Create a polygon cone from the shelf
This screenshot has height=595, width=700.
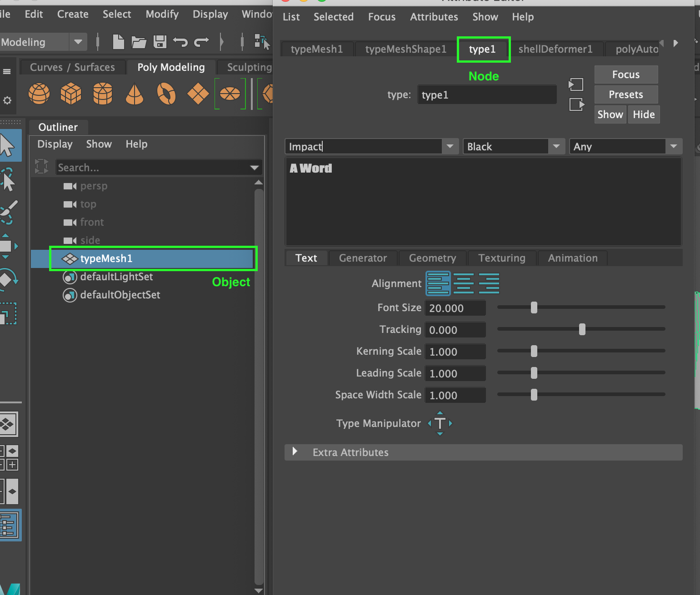[x=134, y=94]
